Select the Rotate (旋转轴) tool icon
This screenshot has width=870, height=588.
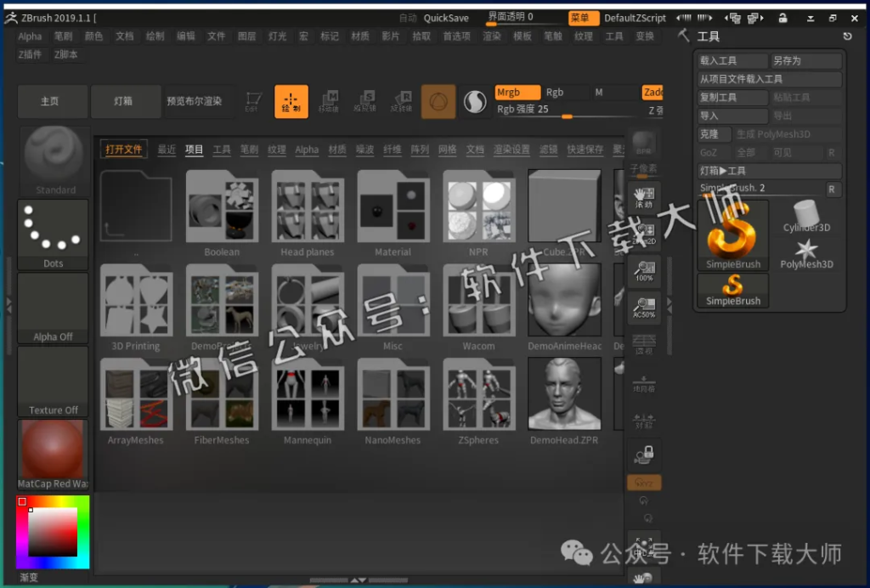click(x=403, y=101)
